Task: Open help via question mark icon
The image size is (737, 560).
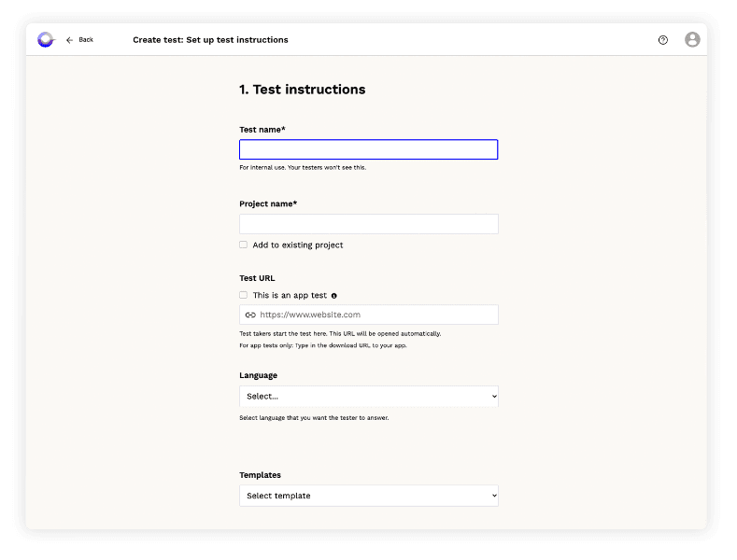Action: (663, 40)
